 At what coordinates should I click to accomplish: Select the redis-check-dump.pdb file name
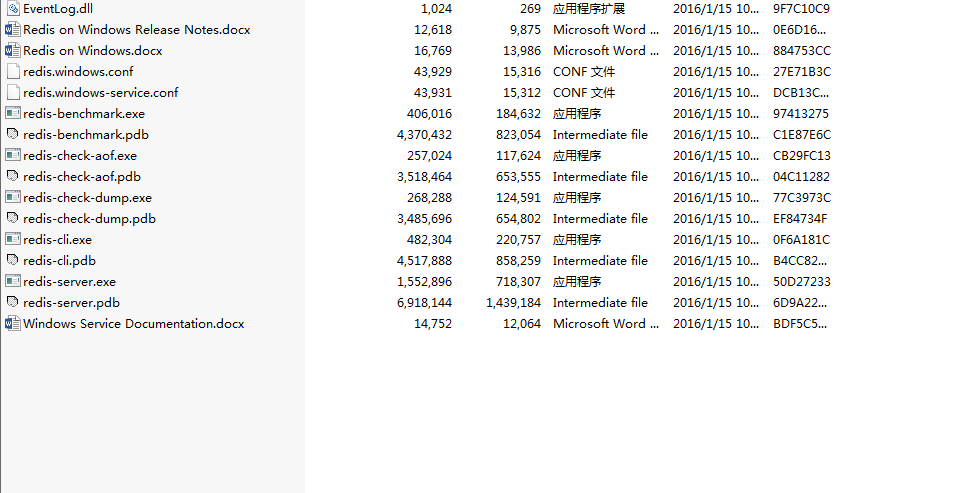[x=89, y=218]
